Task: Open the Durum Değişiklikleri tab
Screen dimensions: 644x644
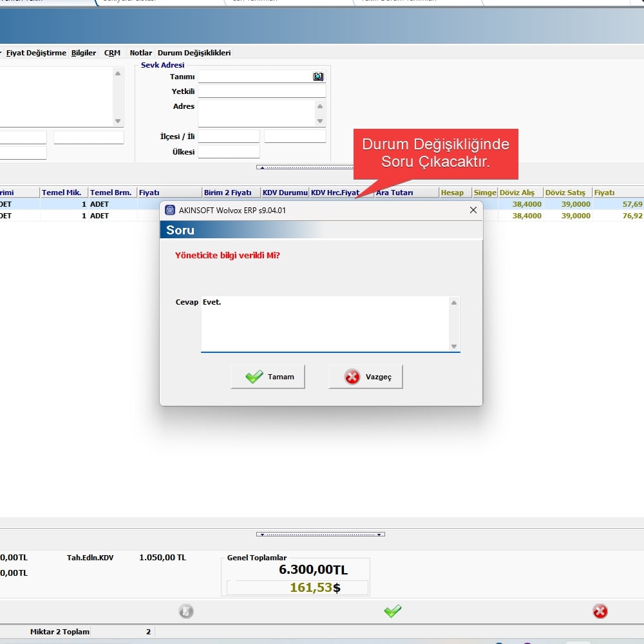Action: point(194,53)
